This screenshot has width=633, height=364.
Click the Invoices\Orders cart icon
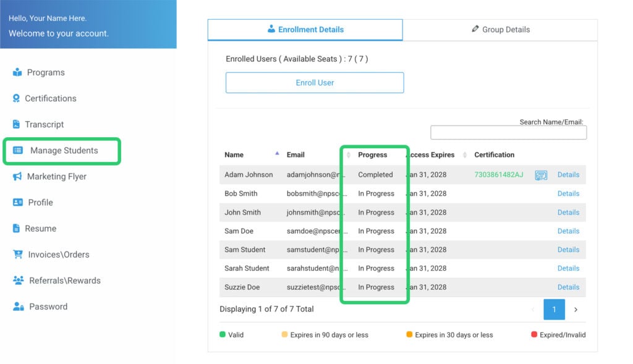(18, 254)
